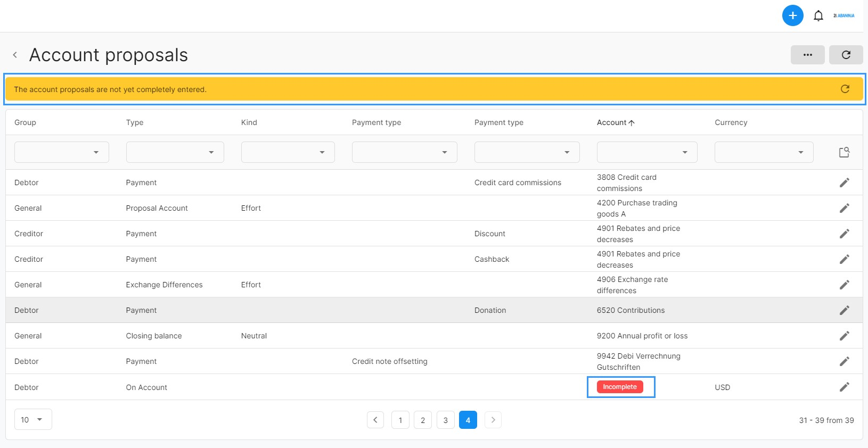Viewport: 868px width, 448px height.
Task: Click the 'Donation' payment type cell
Action: click(x=490, y=310)
